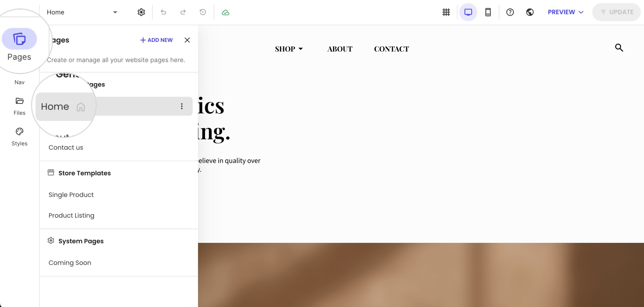Undo the last change
The height and width of the screenshot is (307, 644).
(x=163, y=12)
